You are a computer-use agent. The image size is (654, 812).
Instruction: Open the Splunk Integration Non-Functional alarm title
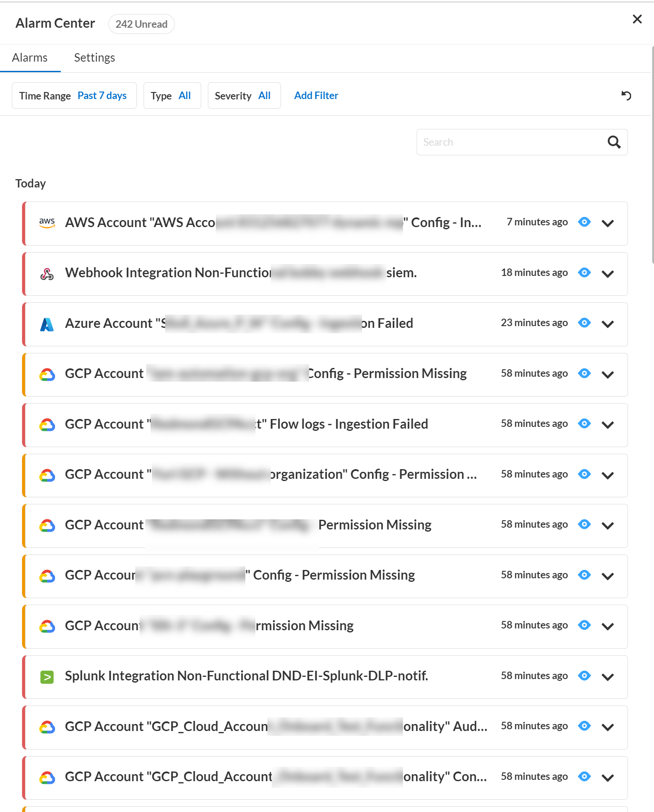tap(247, 676)
